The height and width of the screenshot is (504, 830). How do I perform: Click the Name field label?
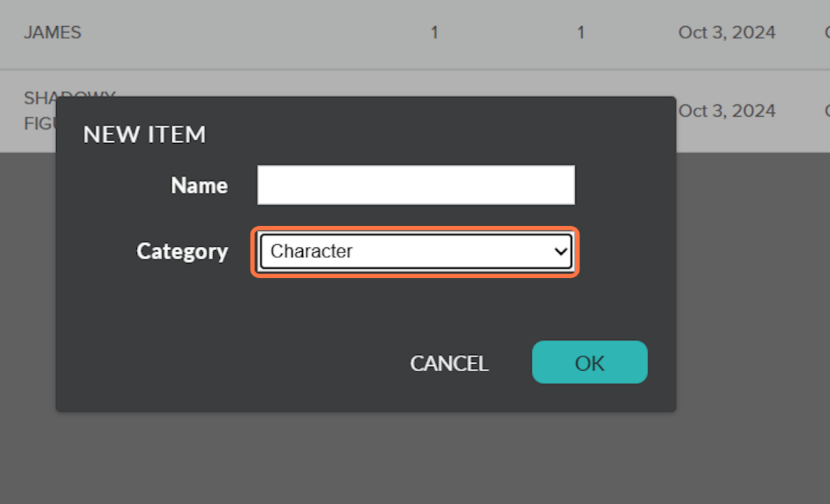click(199, 184)
